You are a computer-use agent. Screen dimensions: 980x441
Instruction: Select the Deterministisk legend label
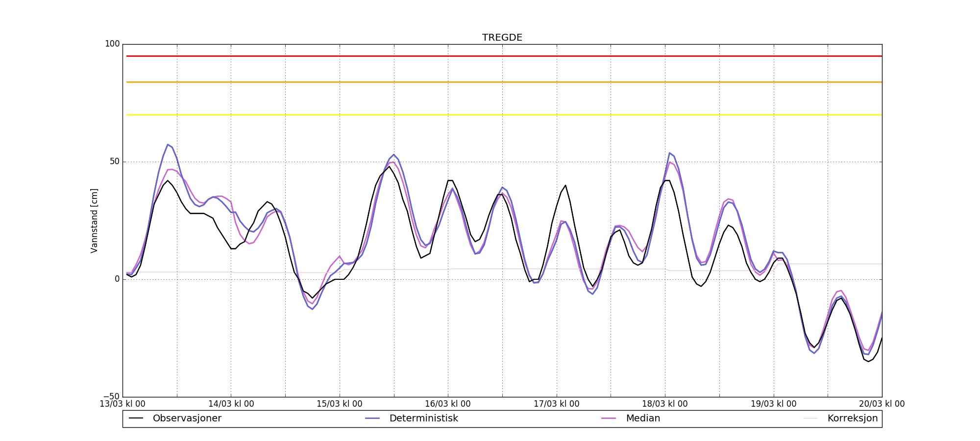(x=423, y=418)
